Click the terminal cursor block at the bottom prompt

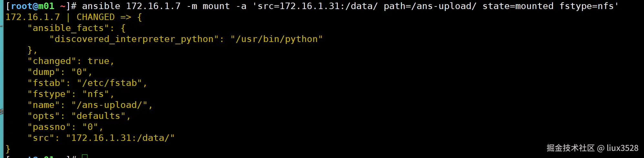click(85, 156)
